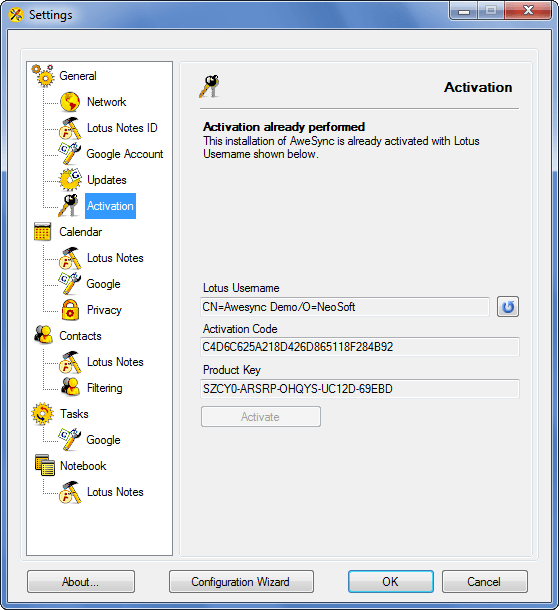
Task: Click the Settings window title icon
Action: (x=16, y=15)
